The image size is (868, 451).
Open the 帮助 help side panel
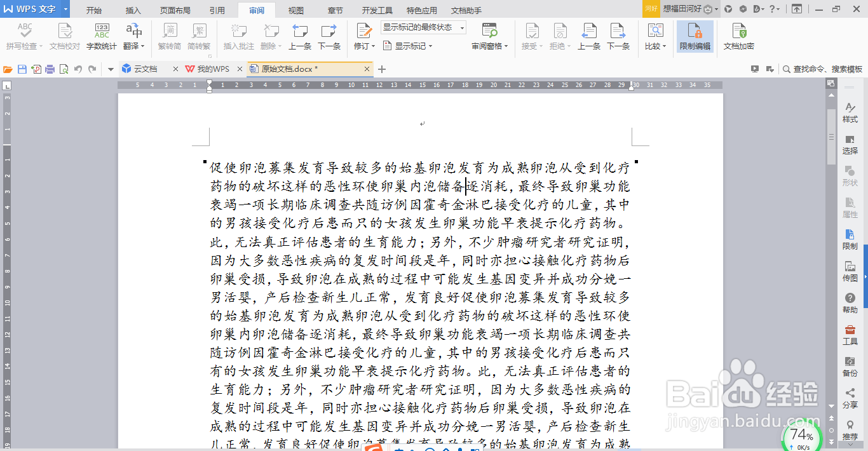(x=850, y=303)
